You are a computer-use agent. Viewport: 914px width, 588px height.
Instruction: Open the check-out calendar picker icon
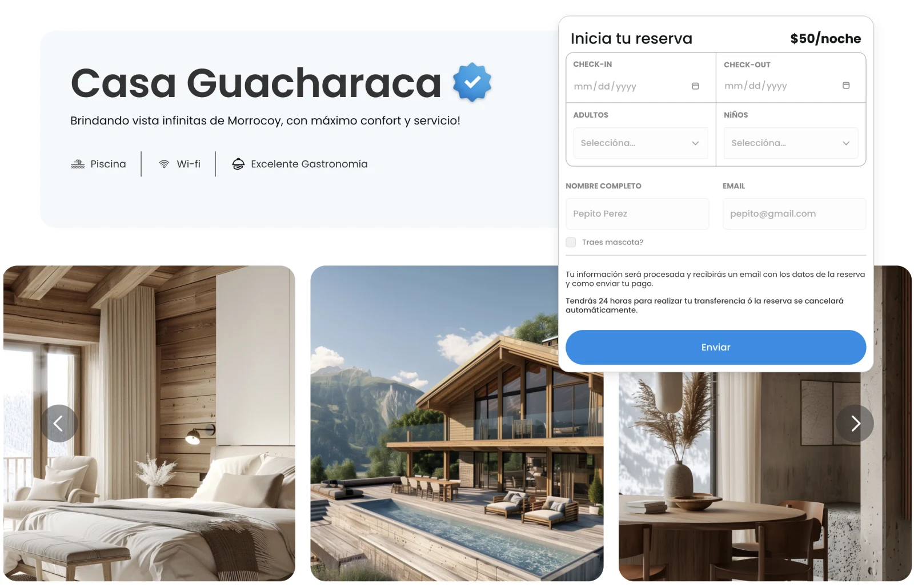pyautogui.click(x=846, y=86)
